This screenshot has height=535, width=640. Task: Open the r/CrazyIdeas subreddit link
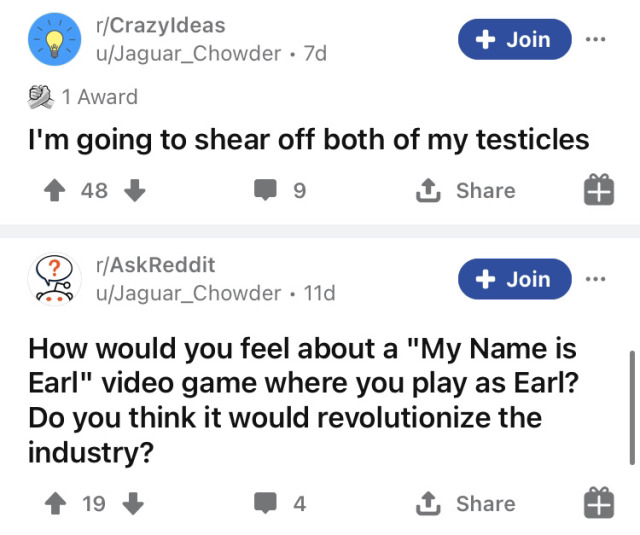click(160, 25)
